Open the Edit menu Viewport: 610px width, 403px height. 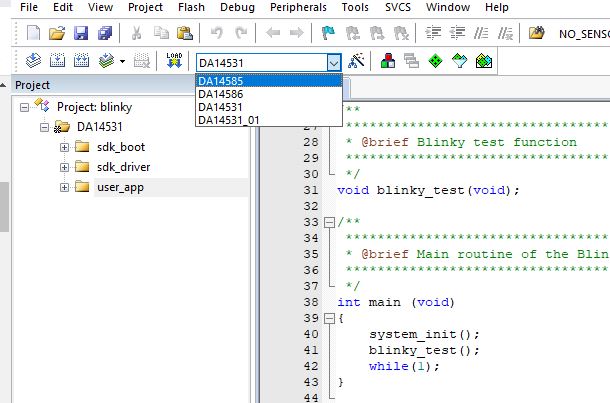(x=63, y=7)
